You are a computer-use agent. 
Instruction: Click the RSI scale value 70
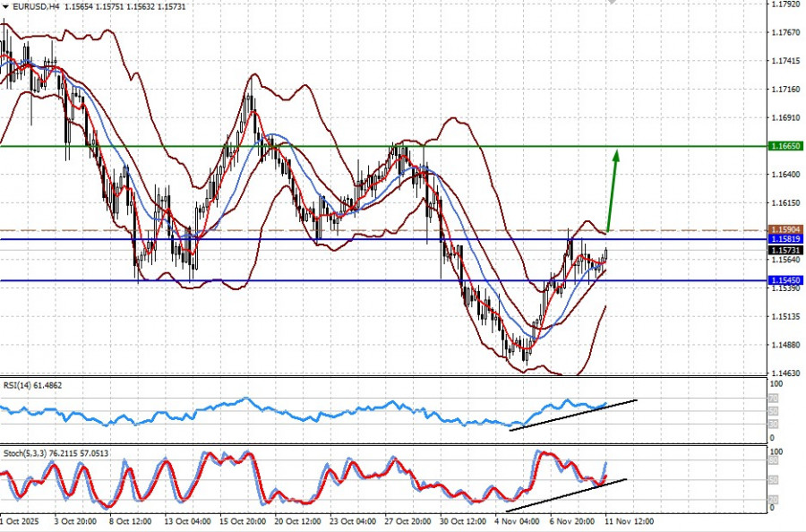(774, 399)
